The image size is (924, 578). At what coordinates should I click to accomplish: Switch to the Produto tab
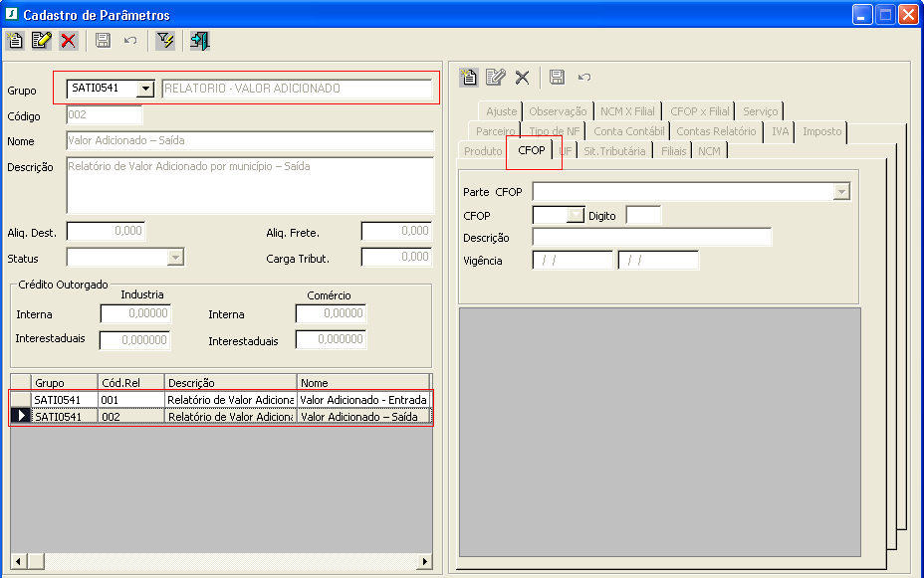pos(483,151)
